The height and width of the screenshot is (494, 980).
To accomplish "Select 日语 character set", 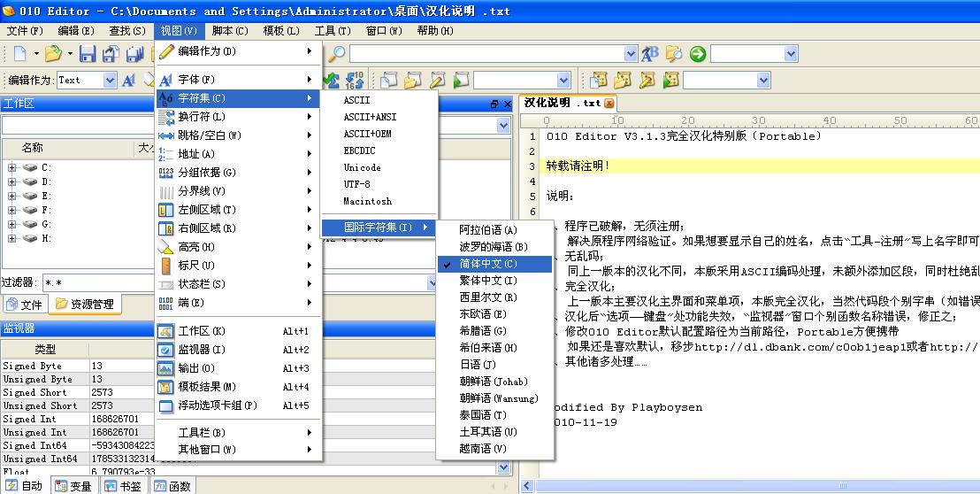I will tap(494, 364).
